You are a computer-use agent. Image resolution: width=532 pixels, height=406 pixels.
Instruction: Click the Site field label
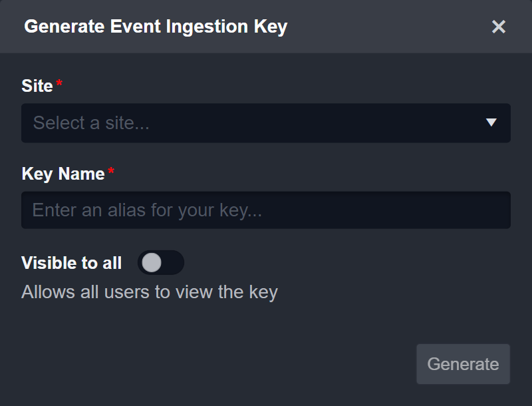(x=37, y=86)
